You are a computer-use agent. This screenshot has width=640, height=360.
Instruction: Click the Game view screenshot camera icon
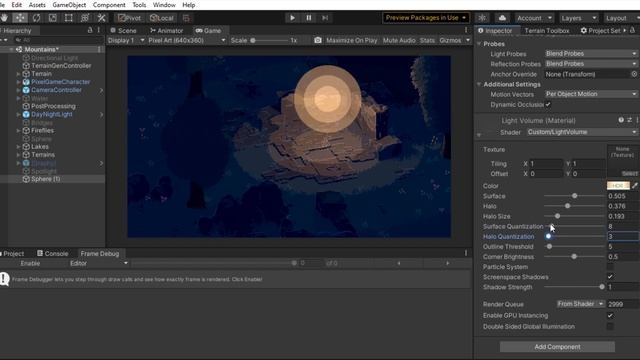point(318,40)
